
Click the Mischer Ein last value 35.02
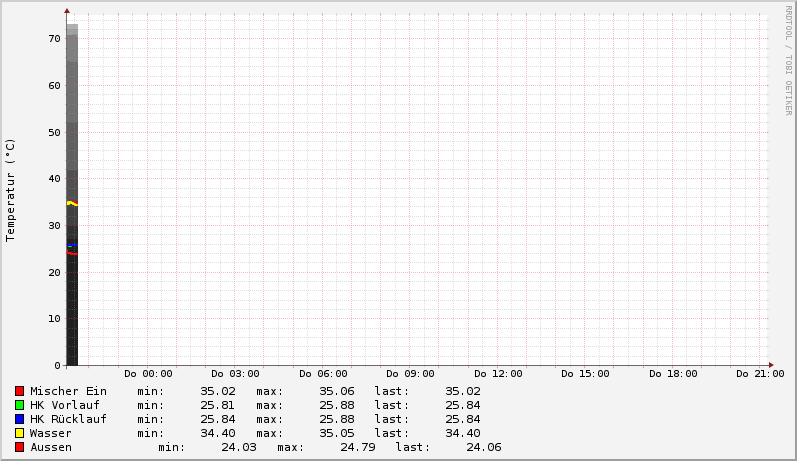463,391
